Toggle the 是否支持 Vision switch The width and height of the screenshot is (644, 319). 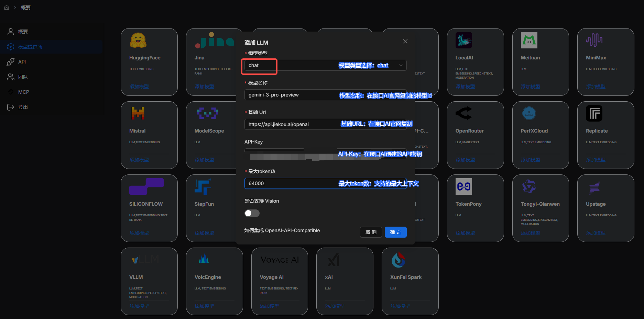coord(252,213)
